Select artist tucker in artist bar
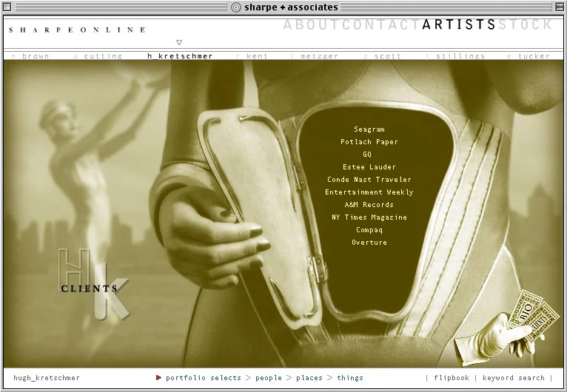Image resolution: width=567 pixels, height=392 pixels. point(529,56)
